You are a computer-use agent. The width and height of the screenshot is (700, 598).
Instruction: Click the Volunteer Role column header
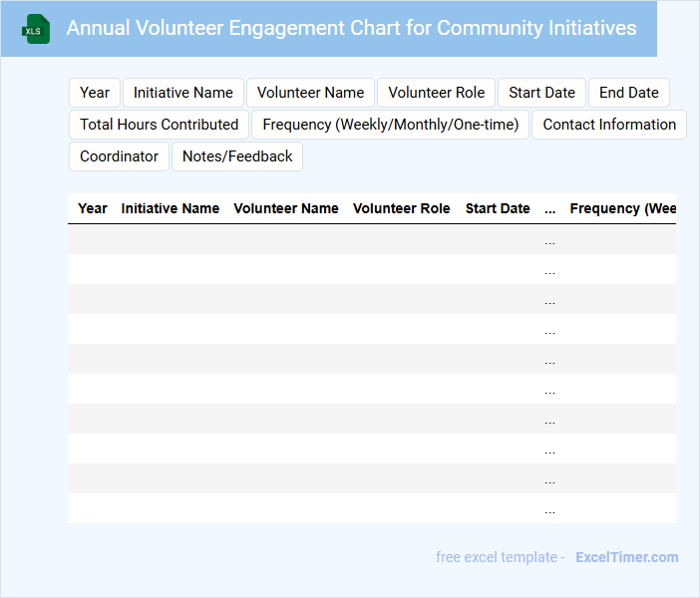[x=402, y=208]
